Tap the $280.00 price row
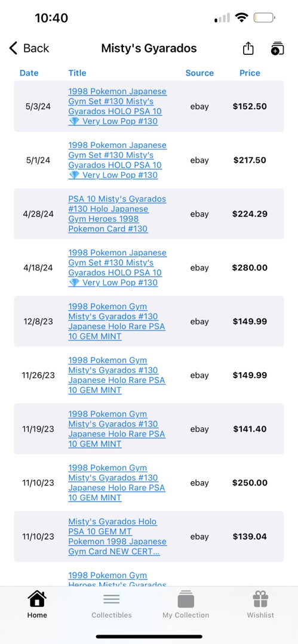The image size is (298, 644). tap(149, 268)
